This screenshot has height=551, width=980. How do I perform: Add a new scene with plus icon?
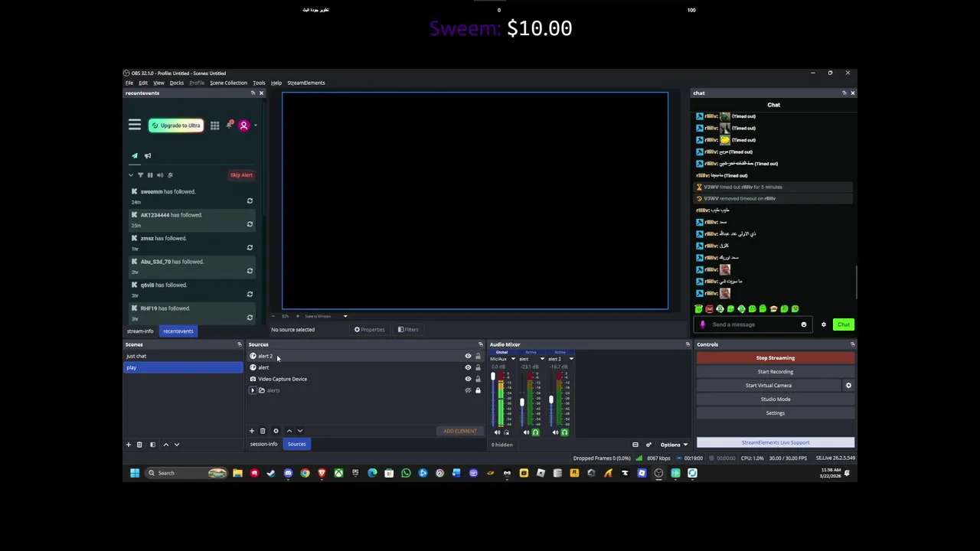click(x=129, y=445)
